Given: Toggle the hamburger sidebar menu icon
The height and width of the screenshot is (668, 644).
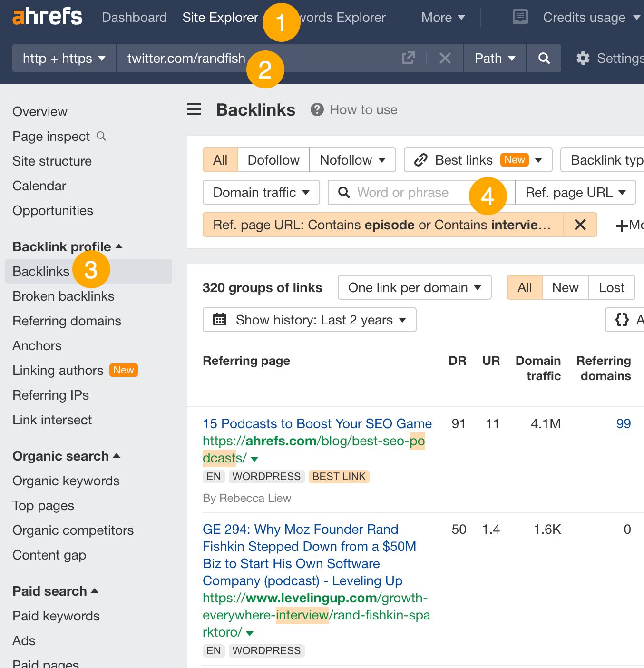Looking at the screenshot, I should [x=194, y=109].
